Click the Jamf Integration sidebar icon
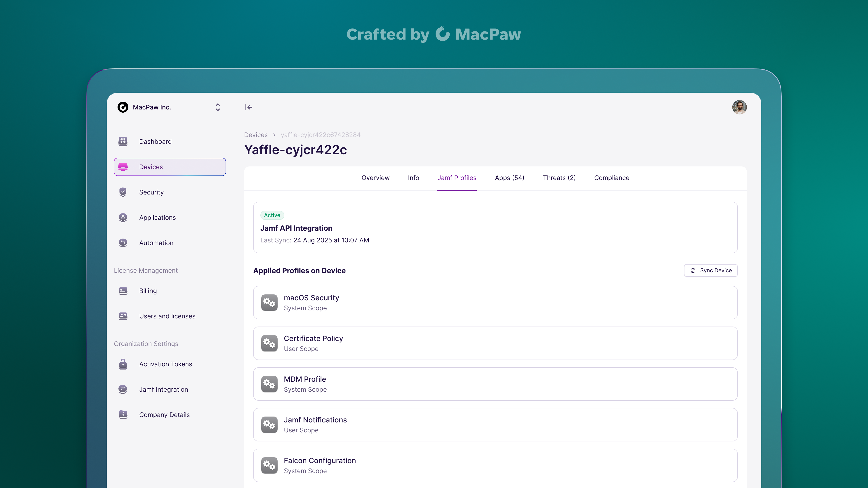 123,389
